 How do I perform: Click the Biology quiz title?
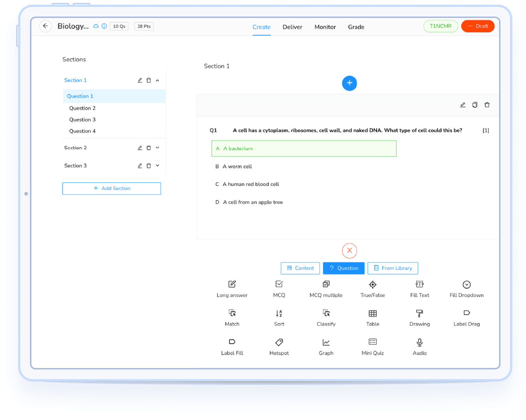click(x=73, y=26)
